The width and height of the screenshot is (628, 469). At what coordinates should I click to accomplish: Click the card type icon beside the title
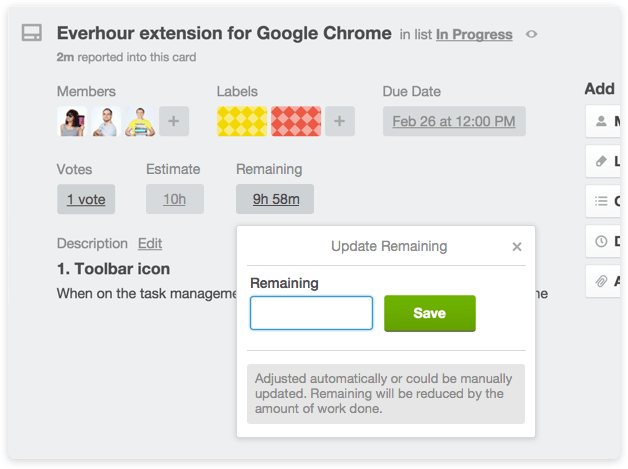point(32,33)
